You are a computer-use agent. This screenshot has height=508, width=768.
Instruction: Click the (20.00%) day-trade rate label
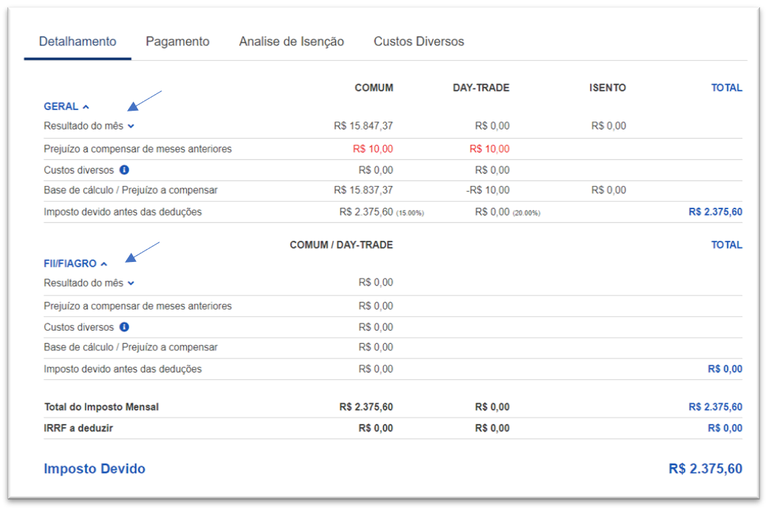coord(527,213)
